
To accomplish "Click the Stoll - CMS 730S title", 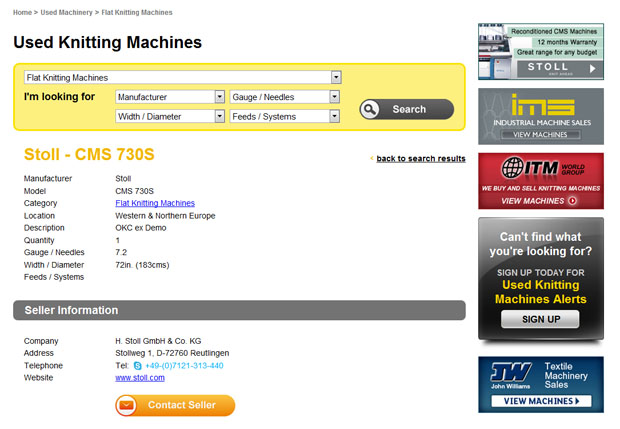I will click(89, 154).
